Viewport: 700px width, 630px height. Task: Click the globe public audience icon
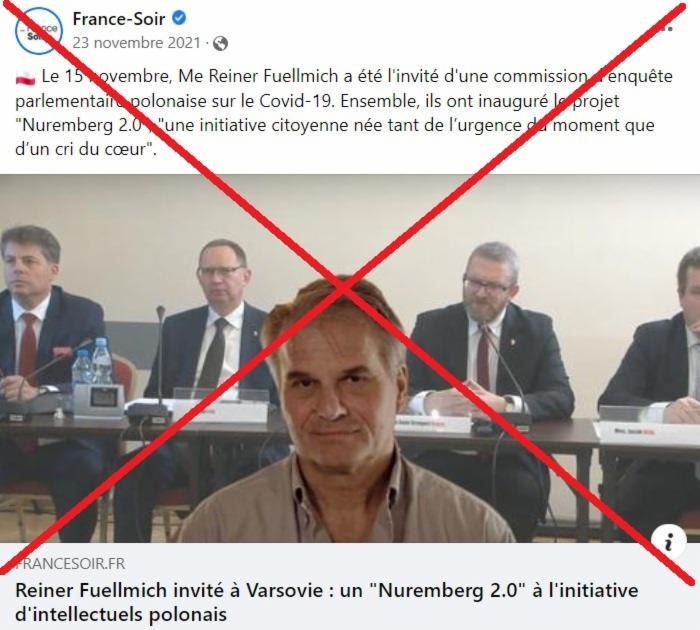tap(221, 43)
